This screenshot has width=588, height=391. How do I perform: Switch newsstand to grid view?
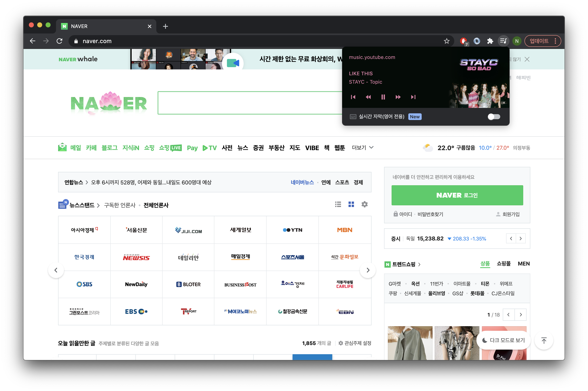(x=351, y=204)
